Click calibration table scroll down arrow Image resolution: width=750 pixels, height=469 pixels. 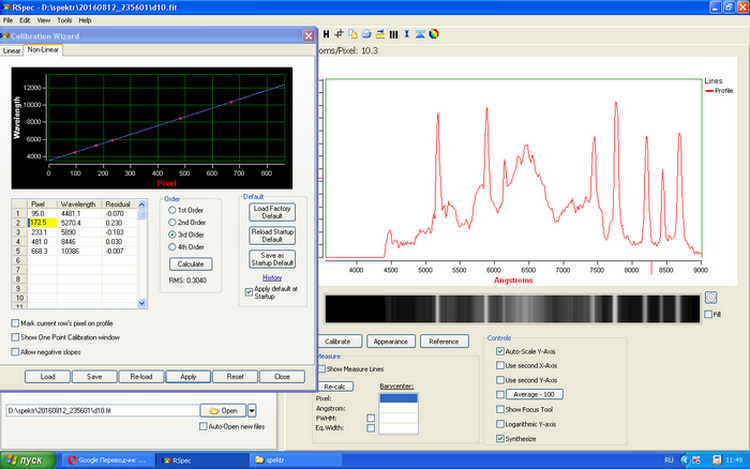[142, 303]
